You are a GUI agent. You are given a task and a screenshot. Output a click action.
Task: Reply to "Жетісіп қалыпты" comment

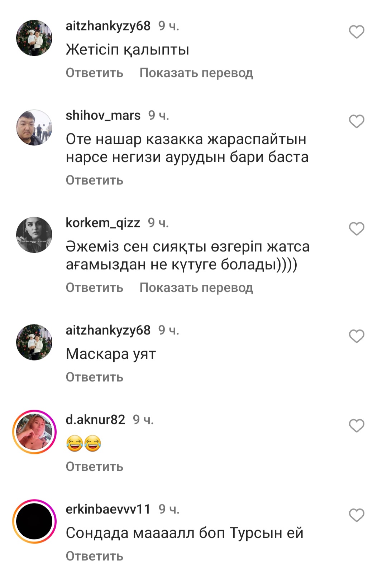[95, 73]
